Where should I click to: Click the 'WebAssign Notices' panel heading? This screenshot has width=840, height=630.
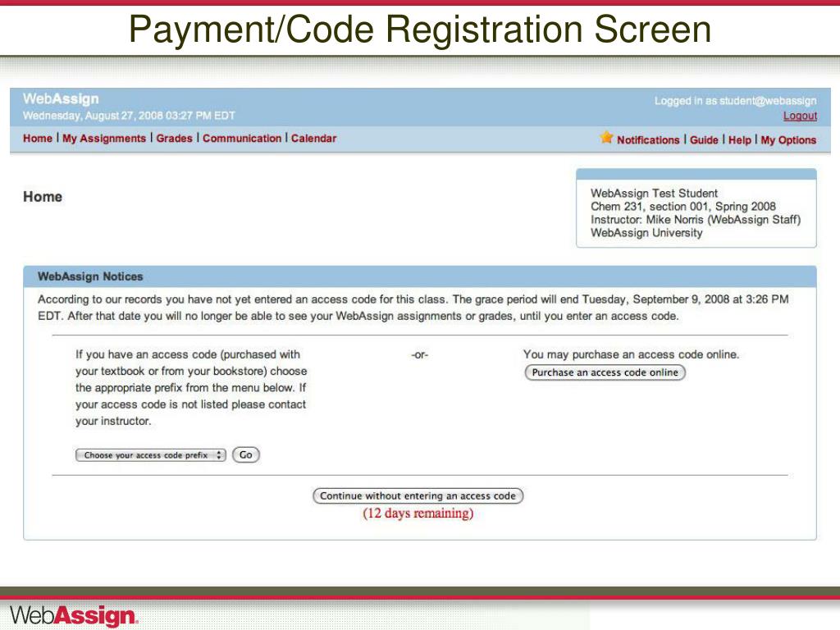click(90, 276)
